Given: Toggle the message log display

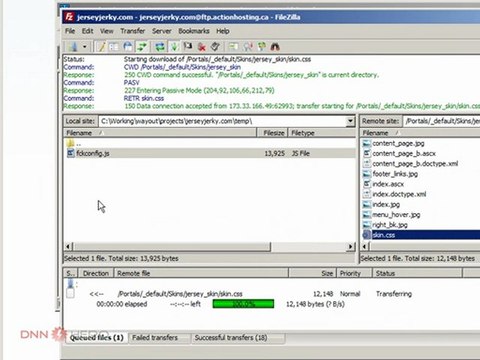Looking at the screenshot, I should (x=101, y=47).
